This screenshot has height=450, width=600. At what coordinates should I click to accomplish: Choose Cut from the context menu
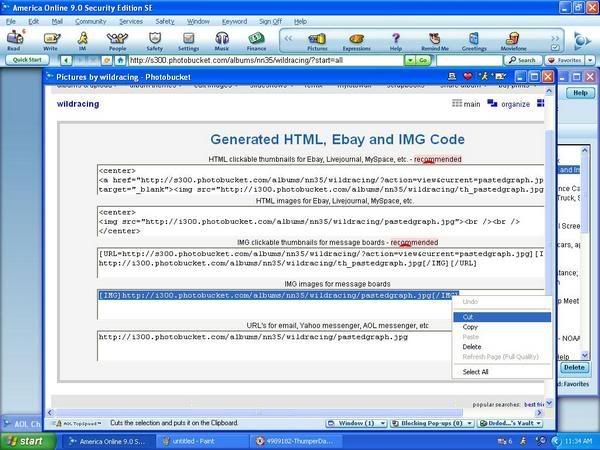pos(502,317)
